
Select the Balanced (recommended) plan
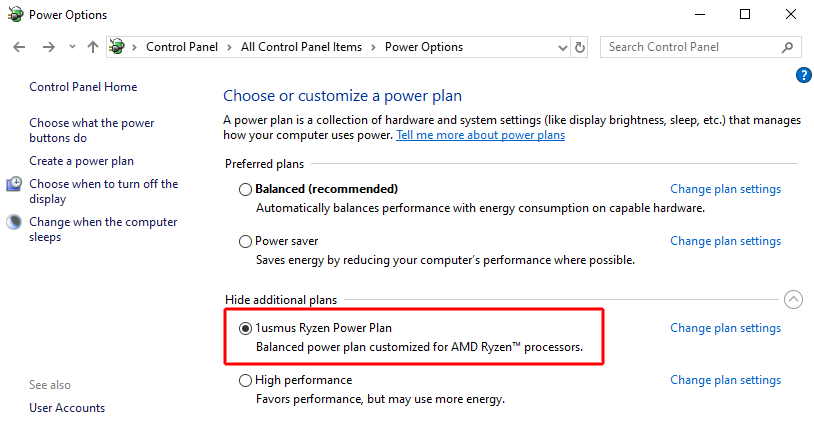pos(246,189)
